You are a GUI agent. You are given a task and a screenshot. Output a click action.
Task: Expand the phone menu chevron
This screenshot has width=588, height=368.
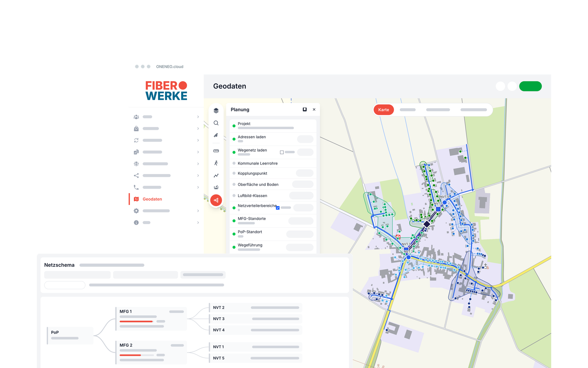198,187
